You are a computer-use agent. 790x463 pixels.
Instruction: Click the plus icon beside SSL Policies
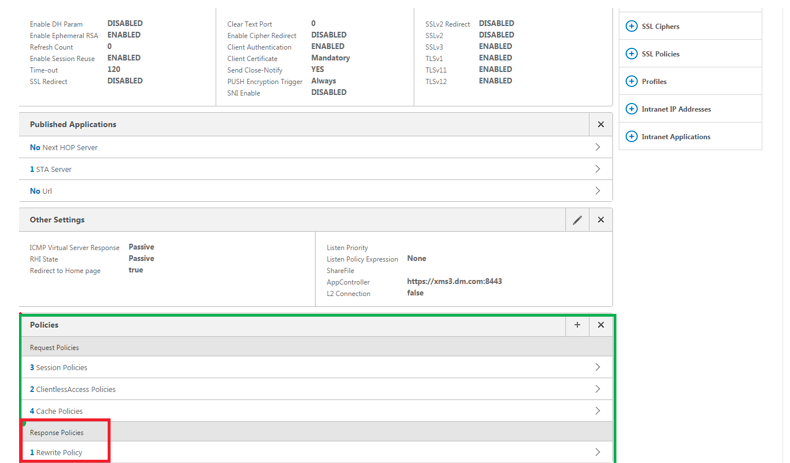click(631, 54)
